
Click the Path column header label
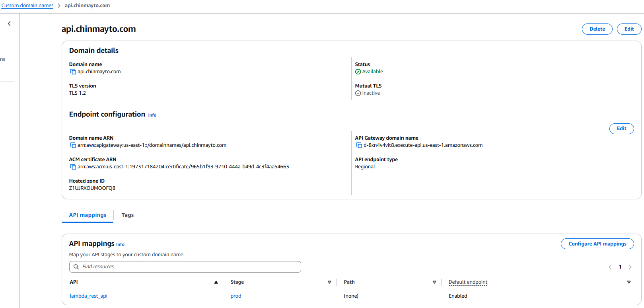click(349, 282)
